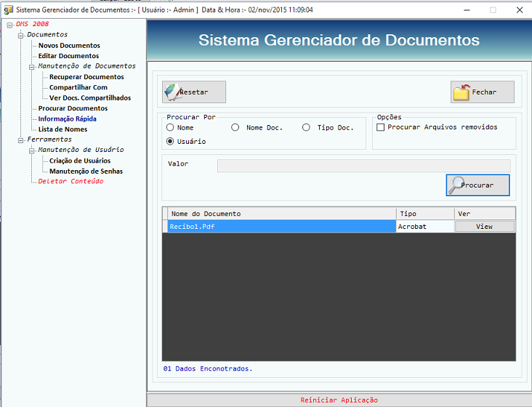Click the 01 Dados Enconotrados status text
Screen dimensions: 532x407
[x=208, y=368]
